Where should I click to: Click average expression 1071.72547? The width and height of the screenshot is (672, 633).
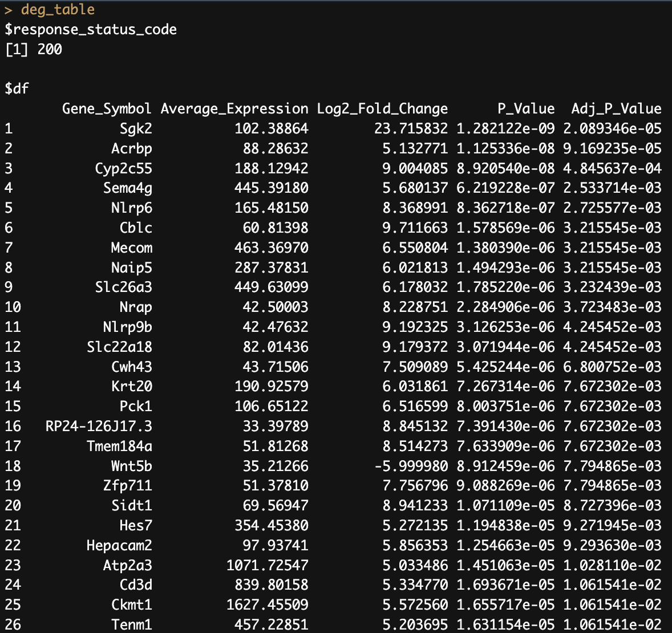(267, 565)
